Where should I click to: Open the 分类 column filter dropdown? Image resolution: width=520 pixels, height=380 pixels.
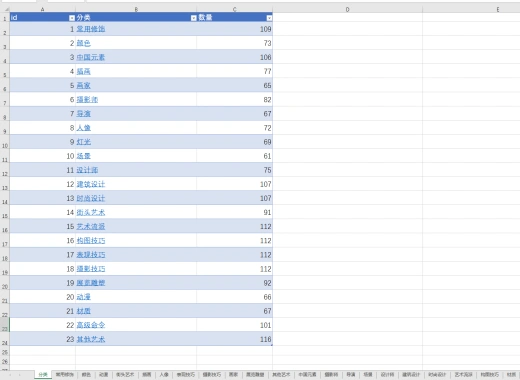point(193,18)
